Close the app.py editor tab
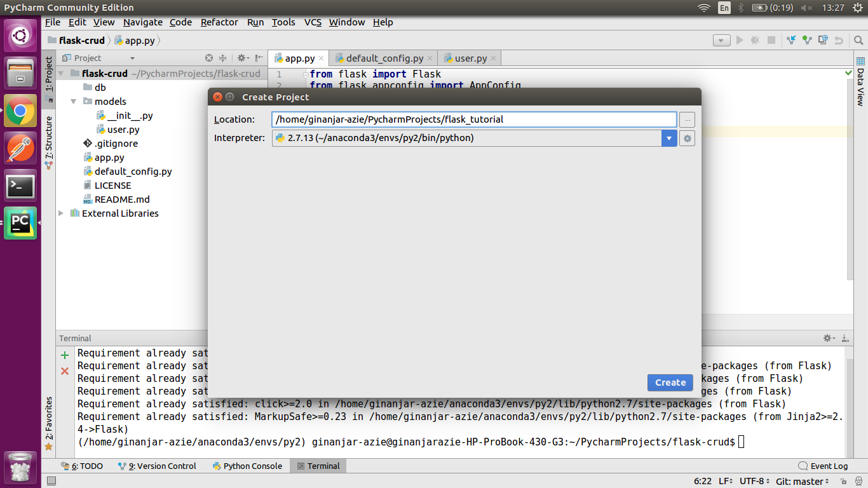This screenshot has height=488, width=868. pos(322,58)
